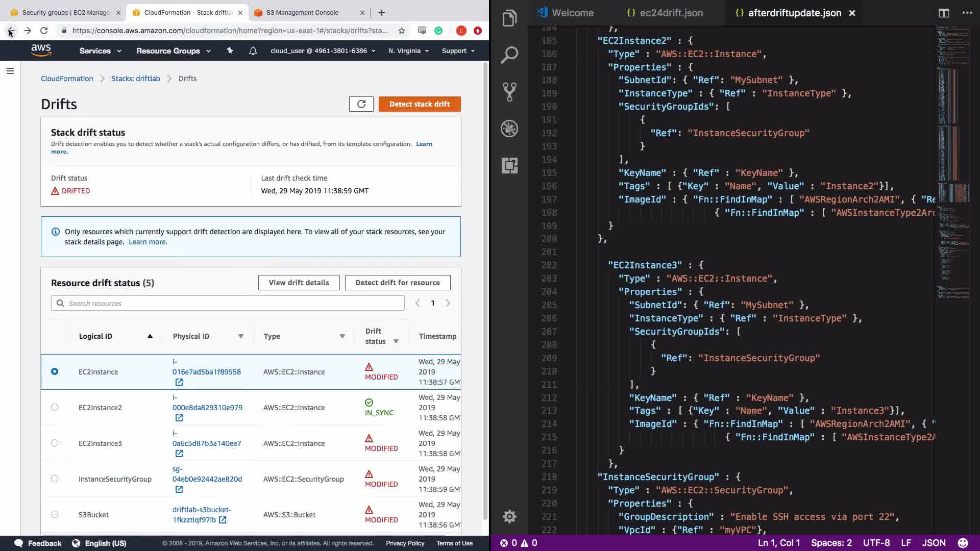Click the AWS notifications bell icon
This screenshot has width=980, height=551.
(253, 51)
